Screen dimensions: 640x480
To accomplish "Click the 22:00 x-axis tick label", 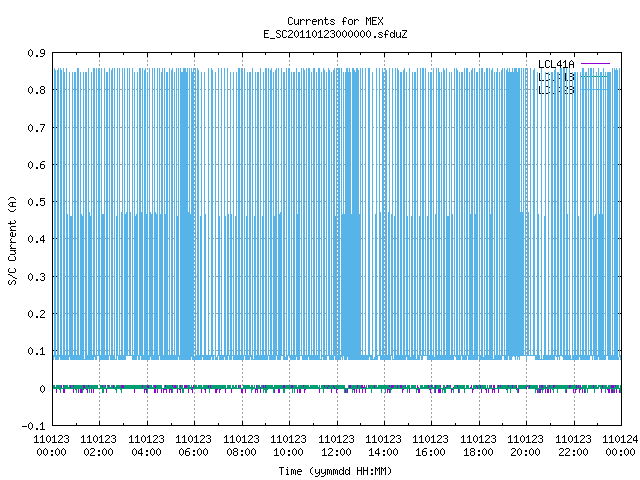I will click(x=573, y=452).
